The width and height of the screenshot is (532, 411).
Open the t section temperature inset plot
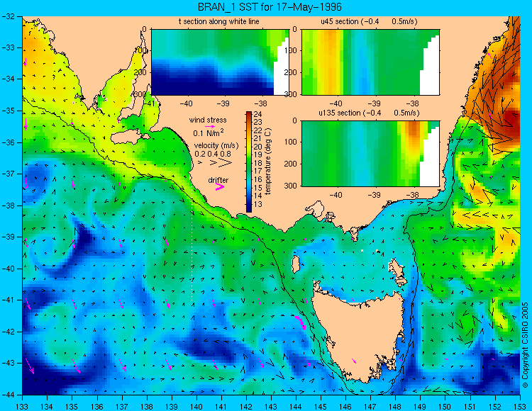(x=220, y=62)
